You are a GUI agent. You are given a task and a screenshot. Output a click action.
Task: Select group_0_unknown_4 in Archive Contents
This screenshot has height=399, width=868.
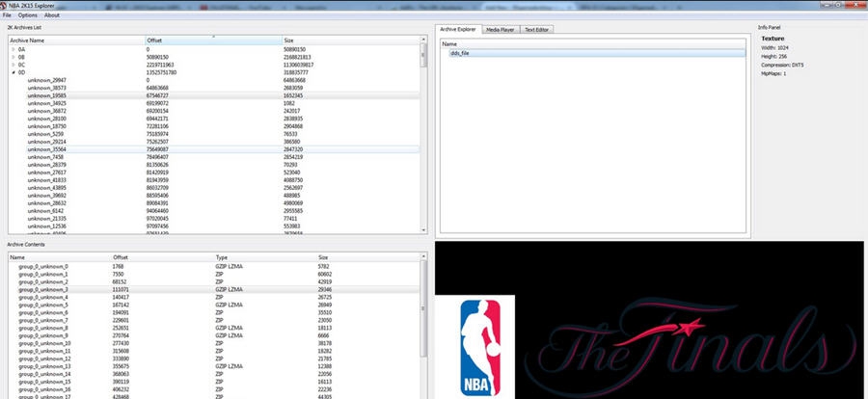43,297
